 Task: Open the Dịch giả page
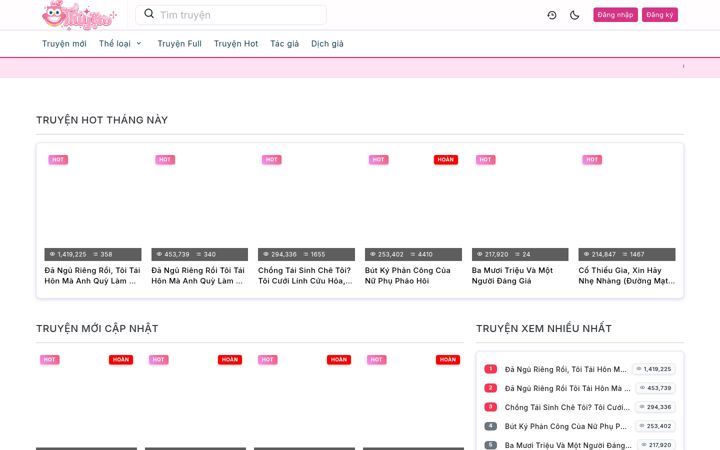coord(327,44)
